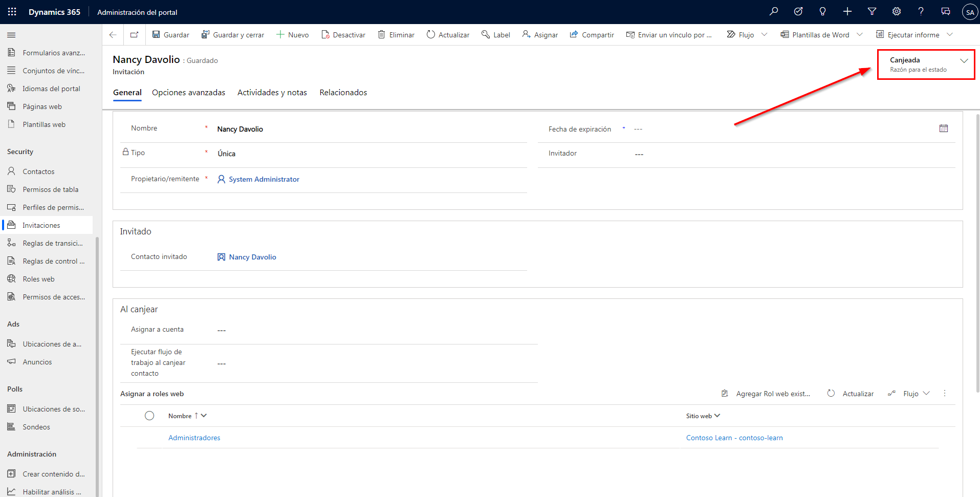Screen dimensions: 980x497
Task: Click Guardar y cerrar in the command bar
Action: pyautogui.click(x=233, y=35)
